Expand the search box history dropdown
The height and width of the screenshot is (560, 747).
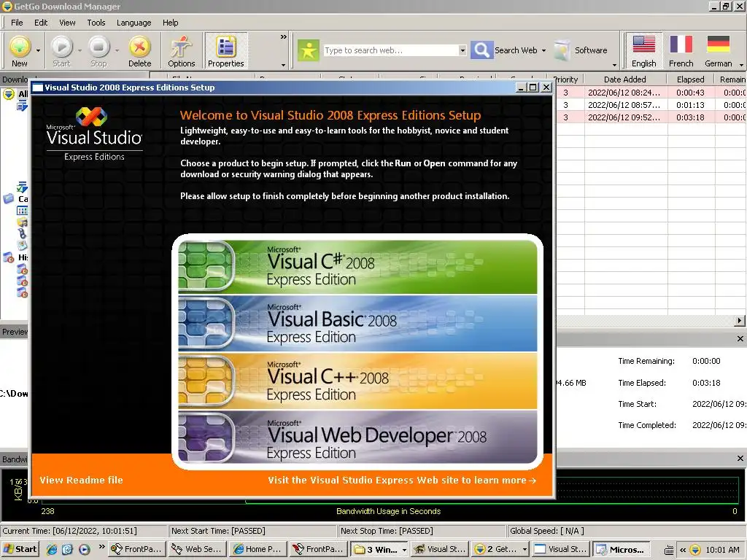(x=462, y=50)
